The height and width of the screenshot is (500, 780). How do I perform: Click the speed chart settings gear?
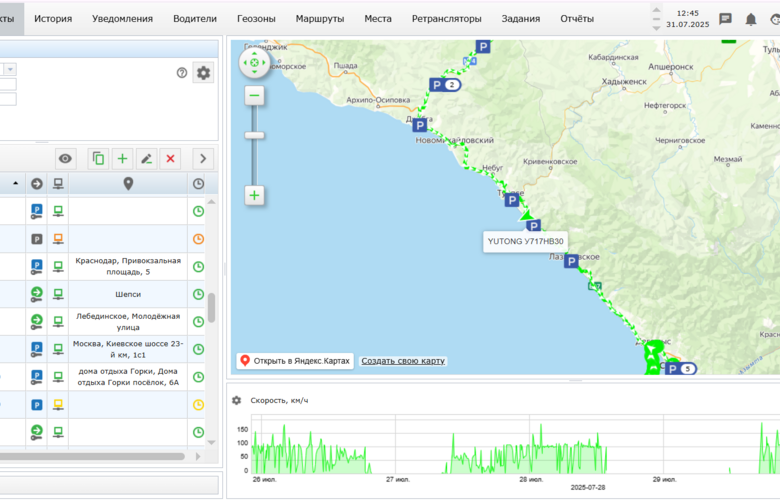(237, 400)
